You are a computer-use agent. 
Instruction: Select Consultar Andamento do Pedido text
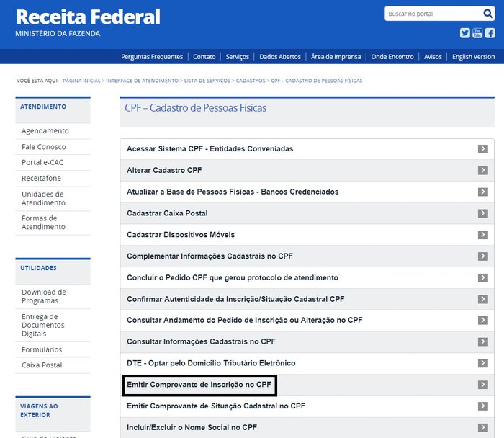pyautogui.click(x=245, y=321)
